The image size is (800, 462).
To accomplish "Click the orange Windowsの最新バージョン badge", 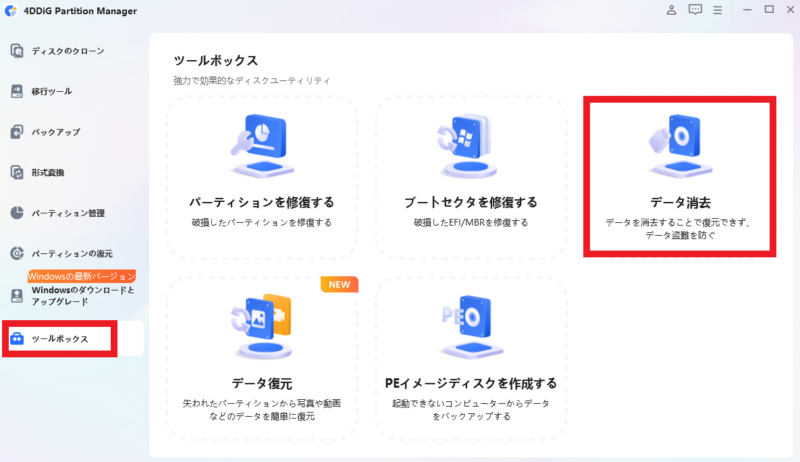I will [x=81, y=275].
